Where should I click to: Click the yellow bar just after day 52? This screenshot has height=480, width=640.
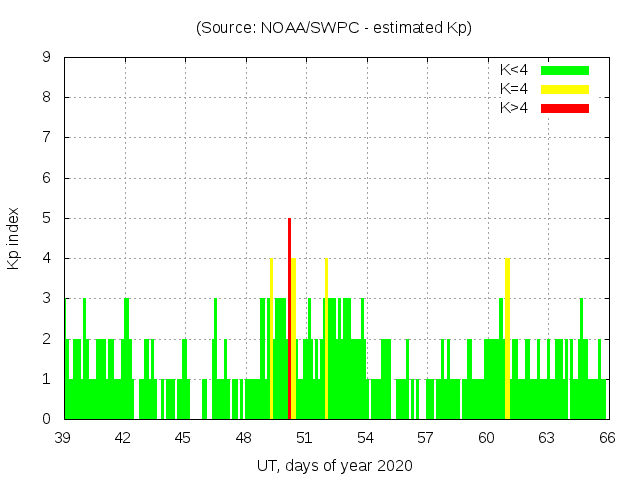(326, 338)
